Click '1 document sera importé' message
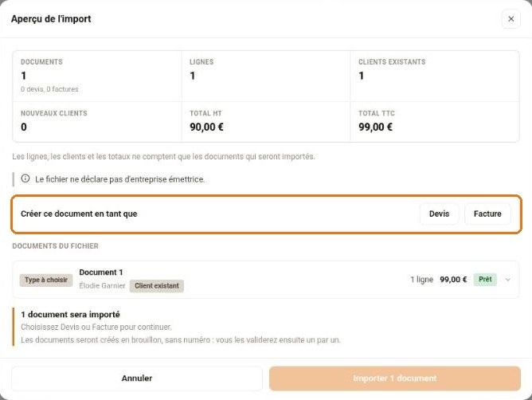Screen dimensions: 532x400 click(x=71, y=315)
